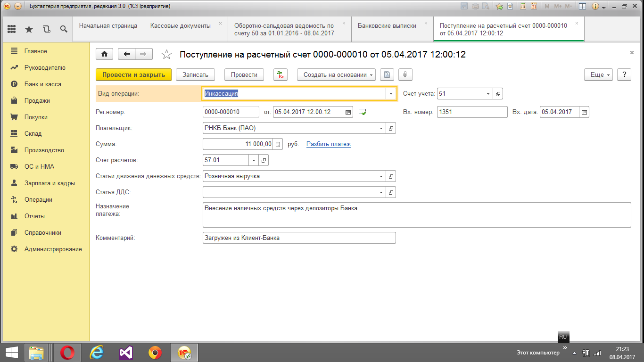Image resolution: width=644 pixels, height=362 pixels.
Task: Expand the Плательщик dropdown list
Action: [x=381, y=128]
